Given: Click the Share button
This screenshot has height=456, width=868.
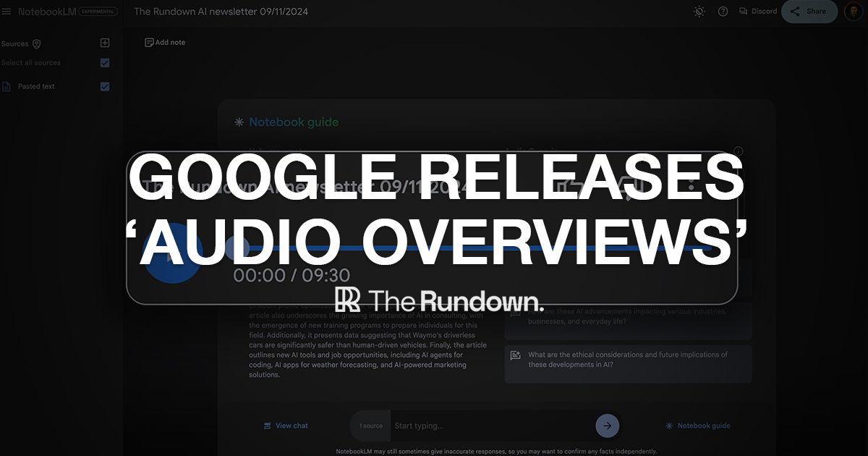Looking at the screenshot, I should tap(809, 12).
